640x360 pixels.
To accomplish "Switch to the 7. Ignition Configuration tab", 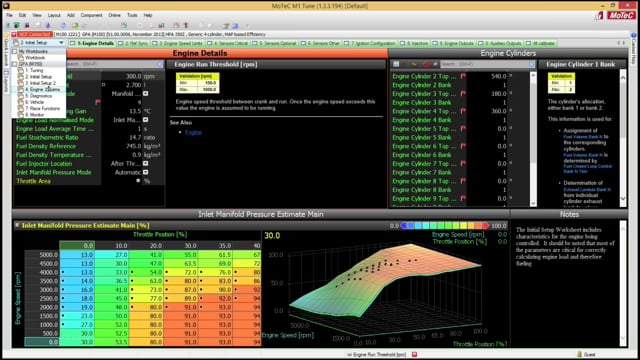I will (370, 43).
